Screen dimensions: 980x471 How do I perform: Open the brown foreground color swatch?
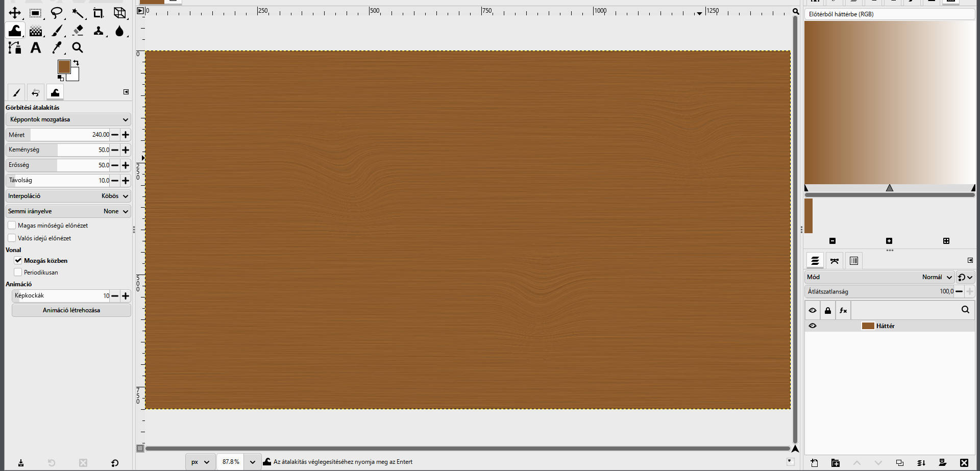coord(64,66)
